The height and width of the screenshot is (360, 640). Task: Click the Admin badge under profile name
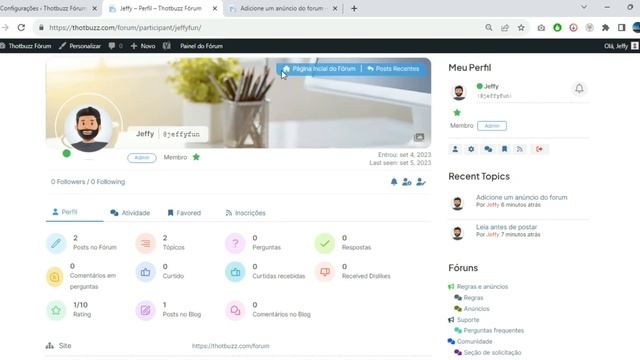(142, 158)
